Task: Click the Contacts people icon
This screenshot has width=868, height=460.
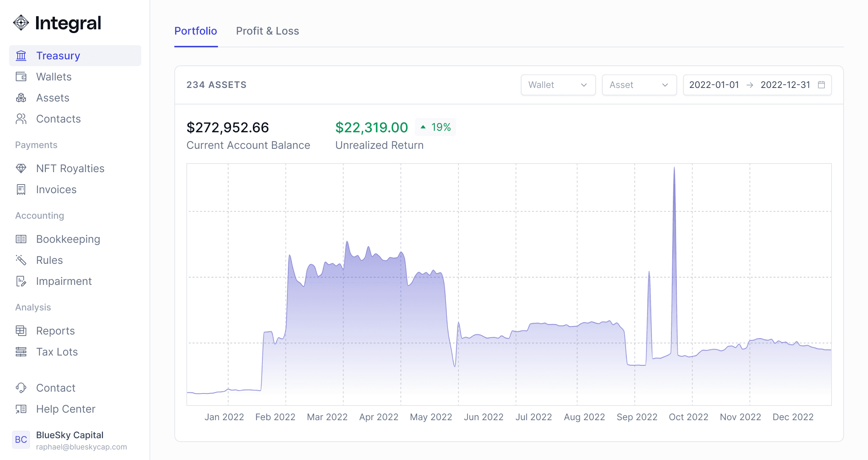Action: point(21,119)
